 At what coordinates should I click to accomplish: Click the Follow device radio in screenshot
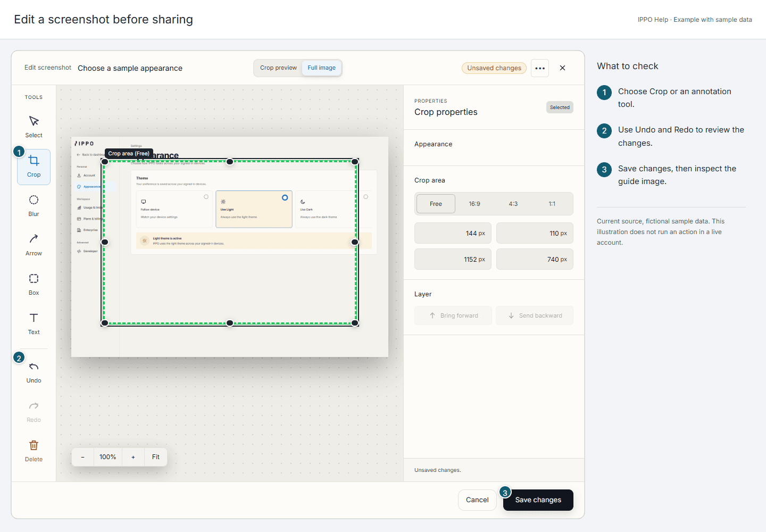[206, 197]
